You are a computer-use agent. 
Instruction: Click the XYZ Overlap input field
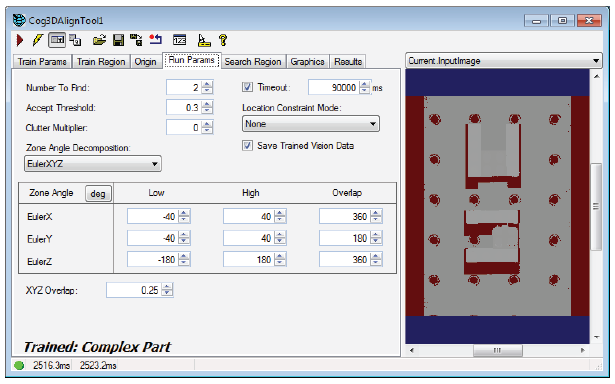(x=134, y=290)
